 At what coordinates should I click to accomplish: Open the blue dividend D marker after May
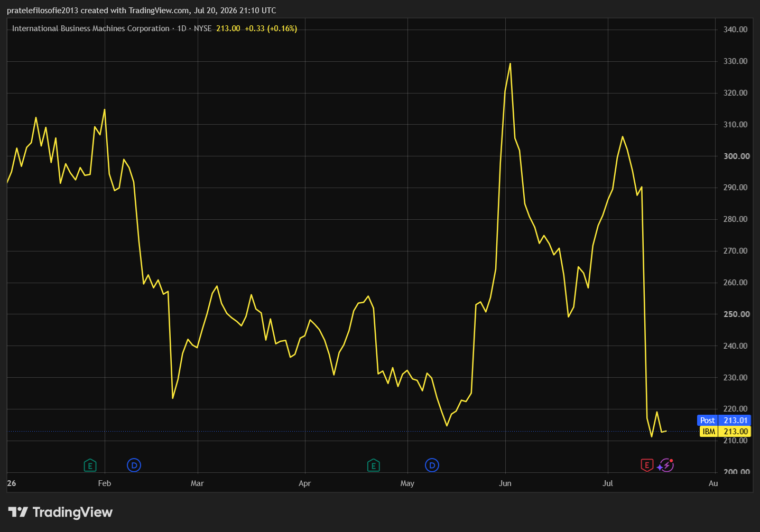pos(432,465)
